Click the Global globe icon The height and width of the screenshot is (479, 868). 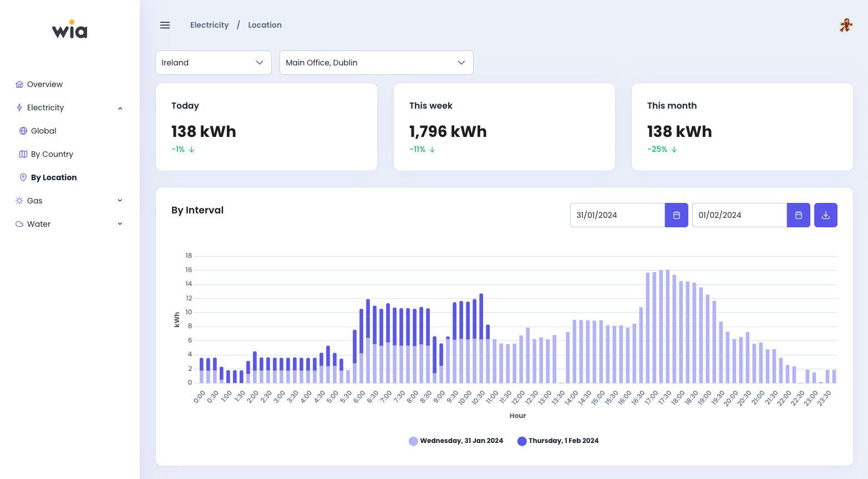(23, 131)
